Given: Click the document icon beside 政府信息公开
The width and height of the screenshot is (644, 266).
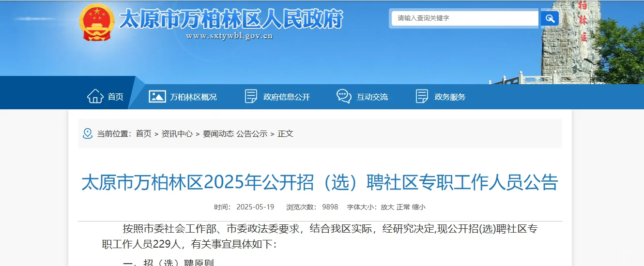Looking at the screenshot, I should click(x=251, y=96).
